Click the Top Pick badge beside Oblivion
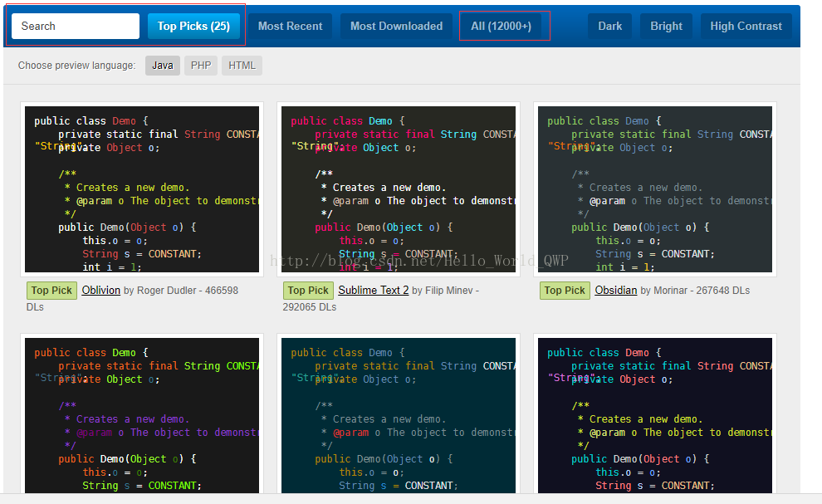The image size is (822, 504). (51, 291)
